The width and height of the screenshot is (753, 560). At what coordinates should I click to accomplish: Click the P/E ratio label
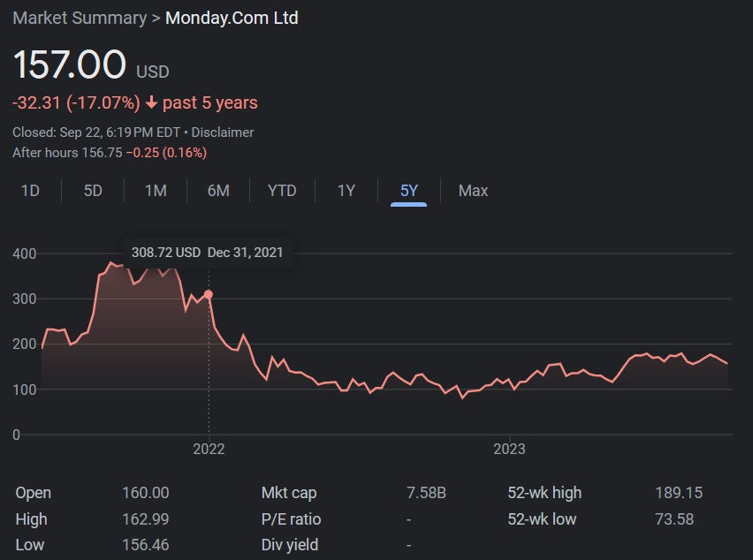tap(291, 519)
